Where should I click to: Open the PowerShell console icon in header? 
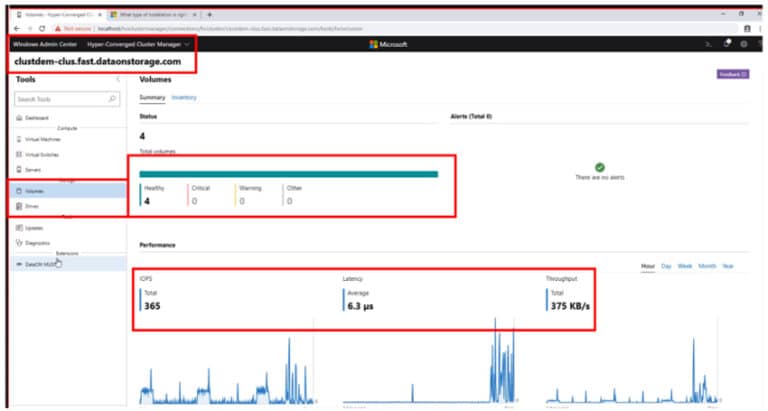[x=708, y=44]
